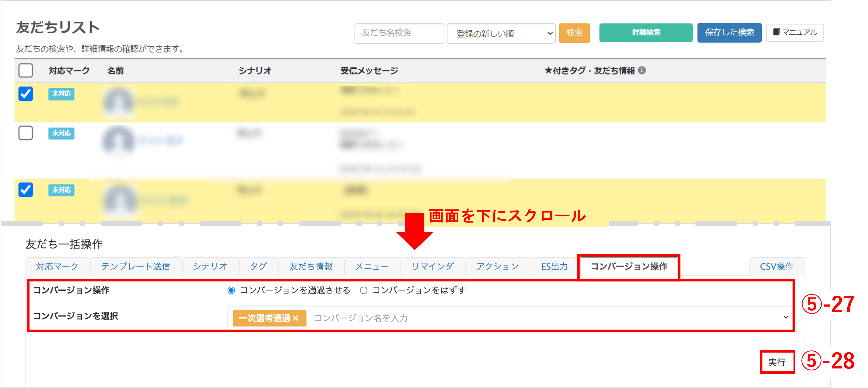
Task: Switch to the CSV操作 tab
Action: coord(776,266)
